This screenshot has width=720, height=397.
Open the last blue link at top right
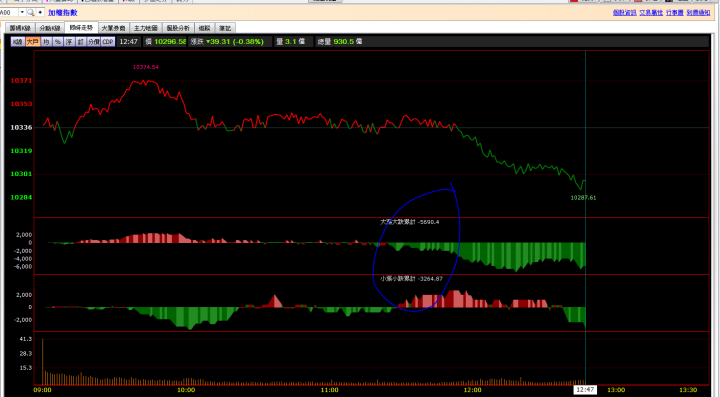pos(698,13)
